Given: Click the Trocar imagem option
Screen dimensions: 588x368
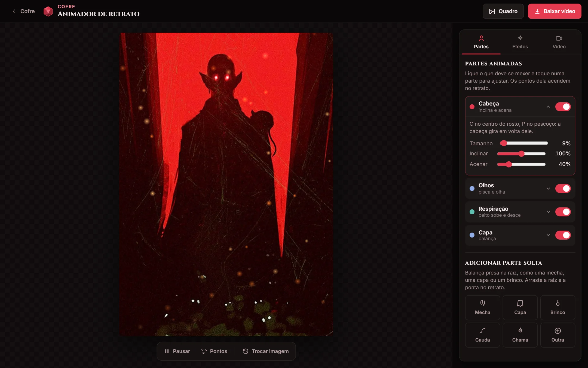Looking at the screenshot, I should [x=266, y=351].
